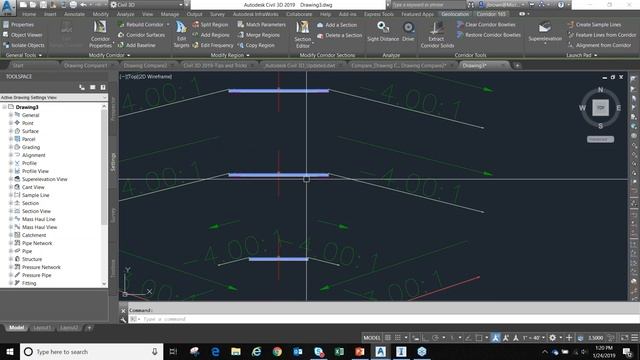Viewport: 640px width, 360px height.
Task: Click Delete a Section
Action: click(340, 36)
